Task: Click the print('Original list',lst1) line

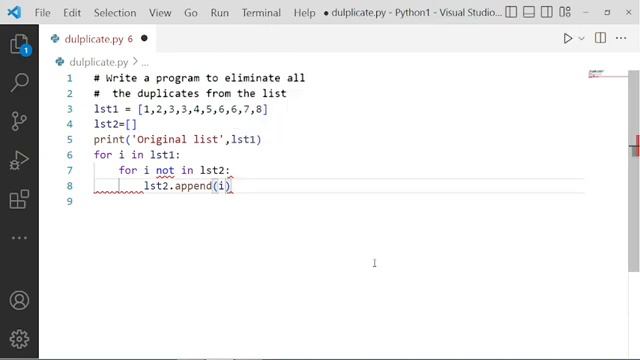Action: point(178,140)
